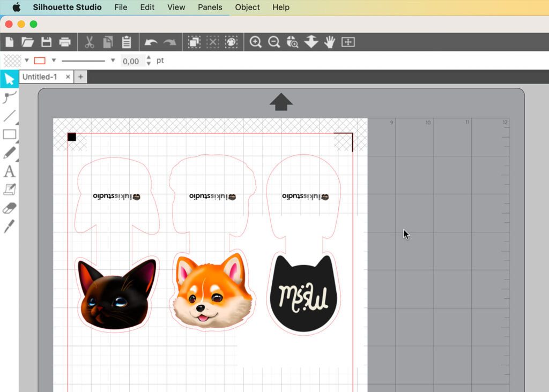Expand the line style dropdown
The width and height of the screenshot is (549, 392).
pyautogui.click(x=113, y=61)
